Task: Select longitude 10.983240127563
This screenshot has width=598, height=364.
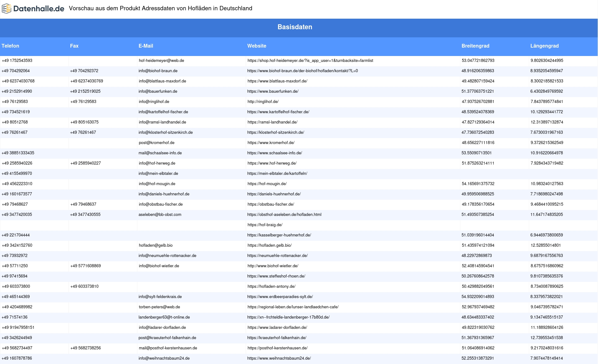Action: click(x=547, y=184)
